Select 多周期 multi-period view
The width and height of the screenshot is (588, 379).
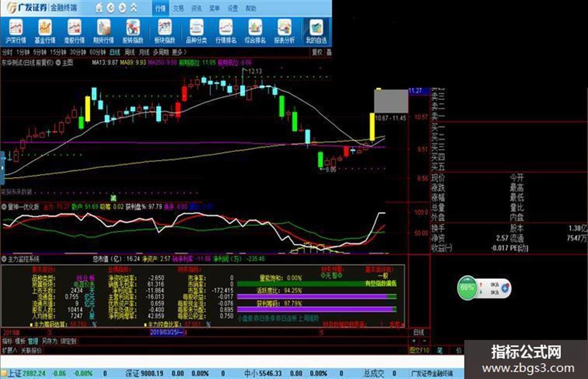click(x=161, y=52)
